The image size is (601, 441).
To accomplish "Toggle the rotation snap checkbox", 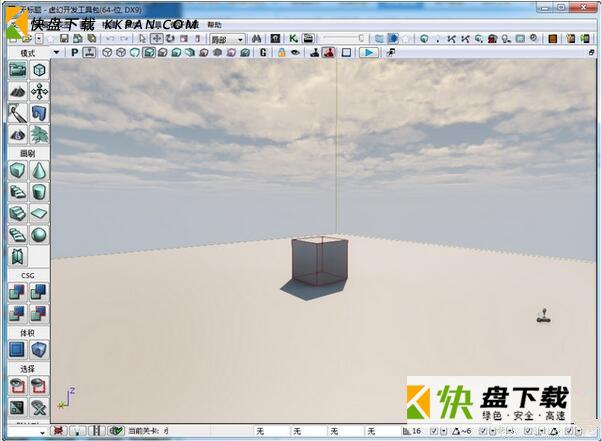I will tap(483, 431).
